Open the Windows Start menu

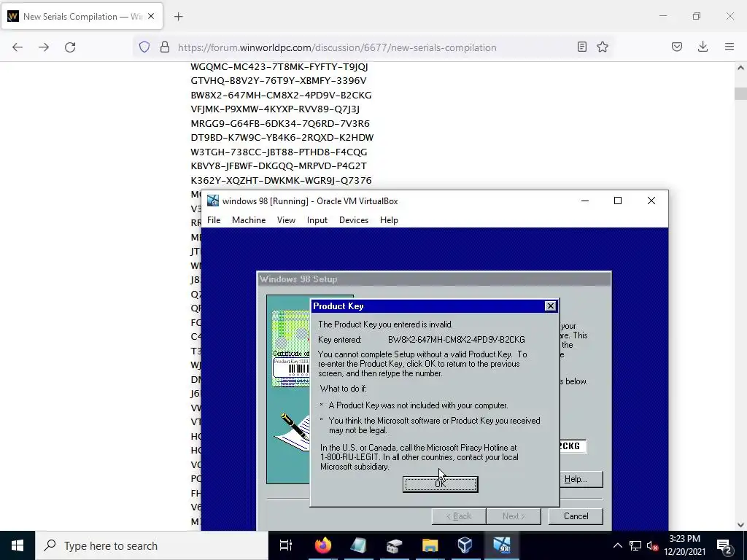(x=18, y=545)
